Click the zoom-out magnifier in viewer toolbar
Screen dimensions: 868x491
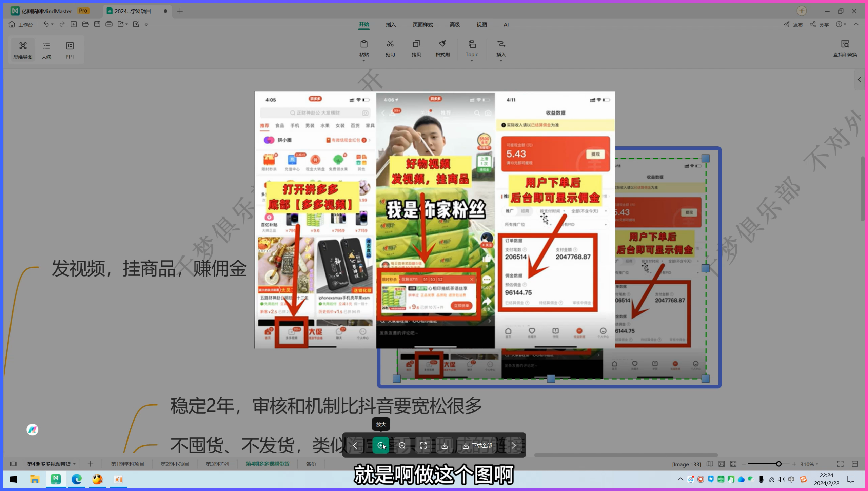[x=402, y=445]
